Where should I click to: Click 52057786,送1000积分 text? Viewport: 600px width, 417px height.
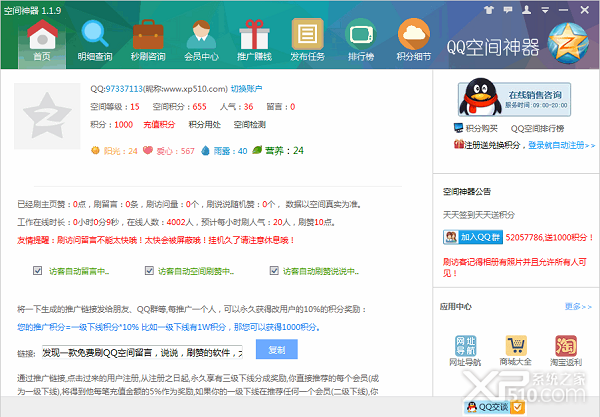(549, 237)
